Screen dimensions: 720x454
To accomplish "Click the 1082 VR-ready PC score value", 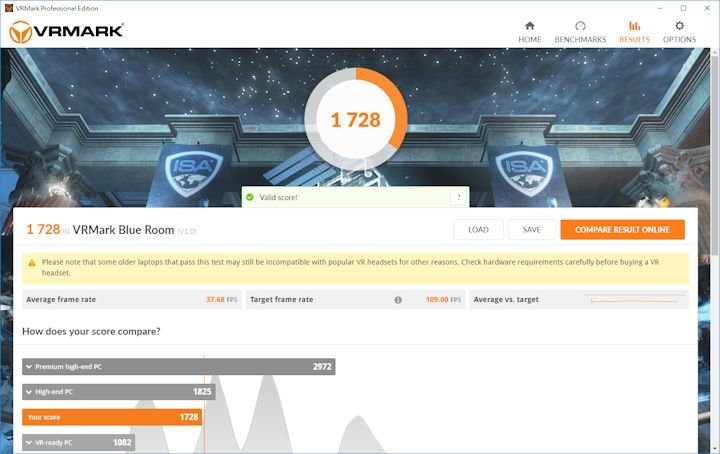I will point(122,443).
